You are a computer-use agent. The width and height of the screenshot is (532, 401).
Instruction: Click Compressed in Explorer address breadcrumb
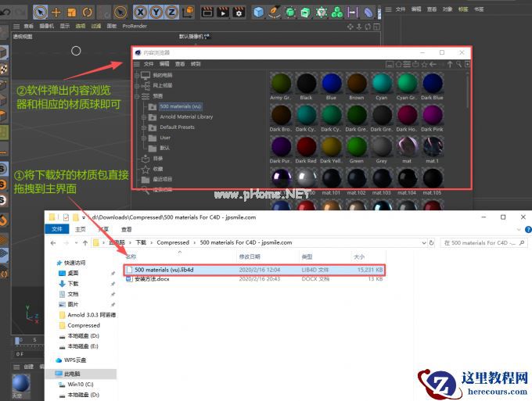point(173,242)
